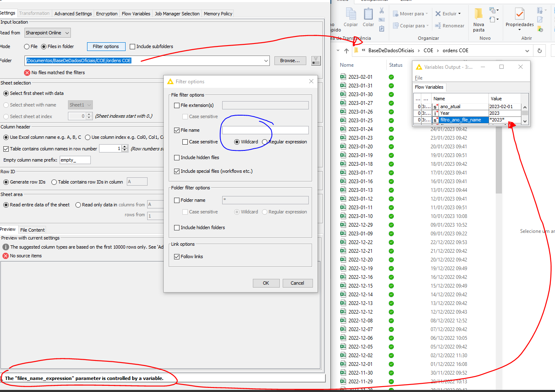Click the green sync status icon for 2022-12-22

coord(391,242)
